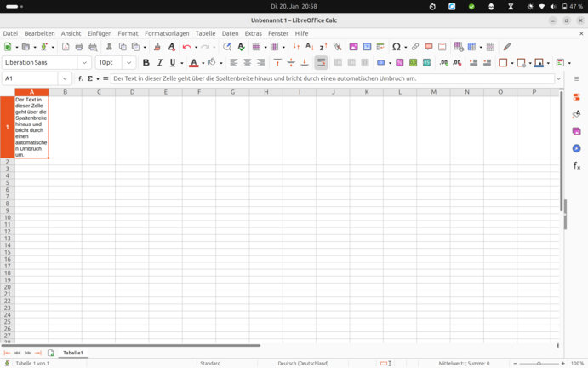Toggle Bold formatting
588x368 pixels.
point(146,62)
